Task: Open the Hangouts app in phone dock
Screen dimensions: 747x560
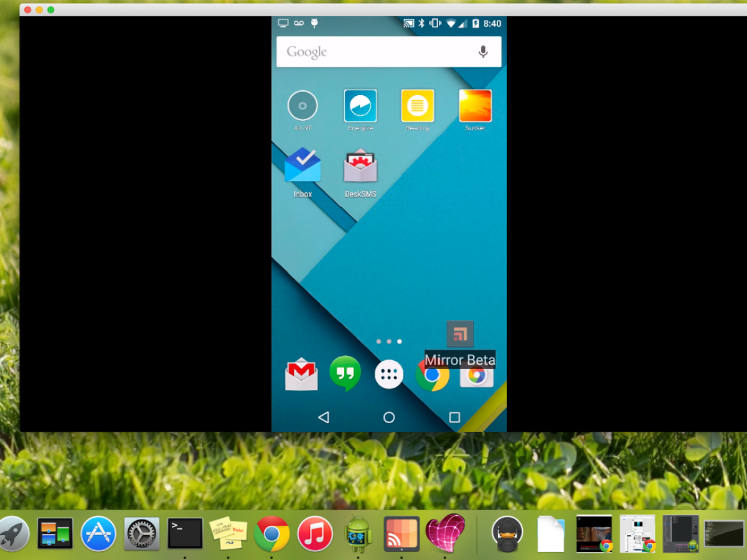Action: [x=345, y=373]
